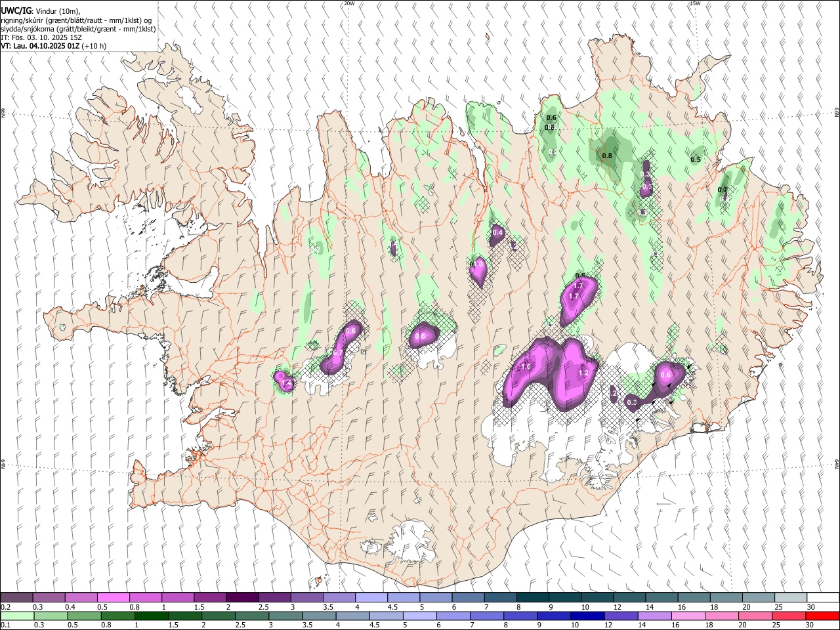The height and width of the screenshot is (630, 840).
Task: Click the 'rigning/skúrir' legend description line
Action: coord(77,20)
